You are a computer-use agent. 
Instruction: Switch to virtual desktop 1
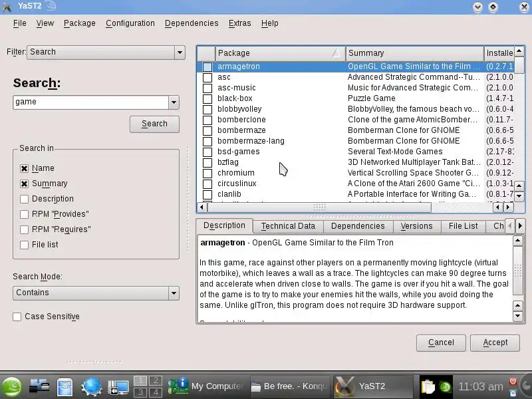point(140,380)
